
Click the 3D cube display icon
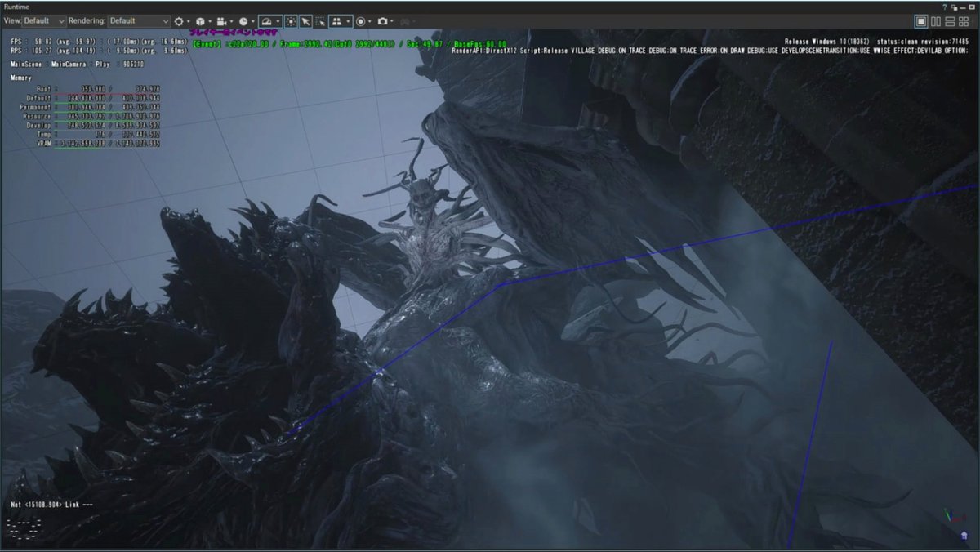point(200,21)
